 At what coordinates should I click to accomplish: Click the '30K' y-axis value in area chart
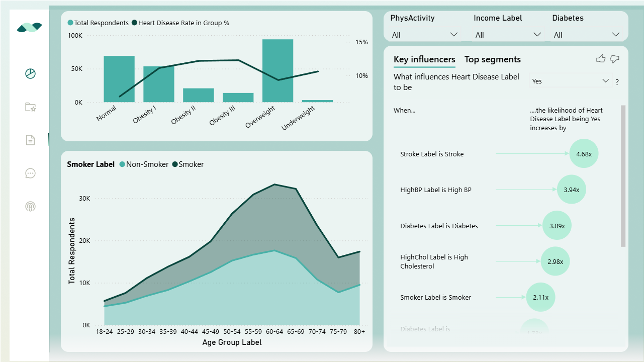(84, 199)
